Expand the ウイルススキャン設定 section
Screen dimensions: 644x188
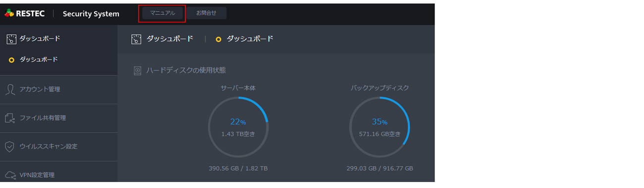58,147
